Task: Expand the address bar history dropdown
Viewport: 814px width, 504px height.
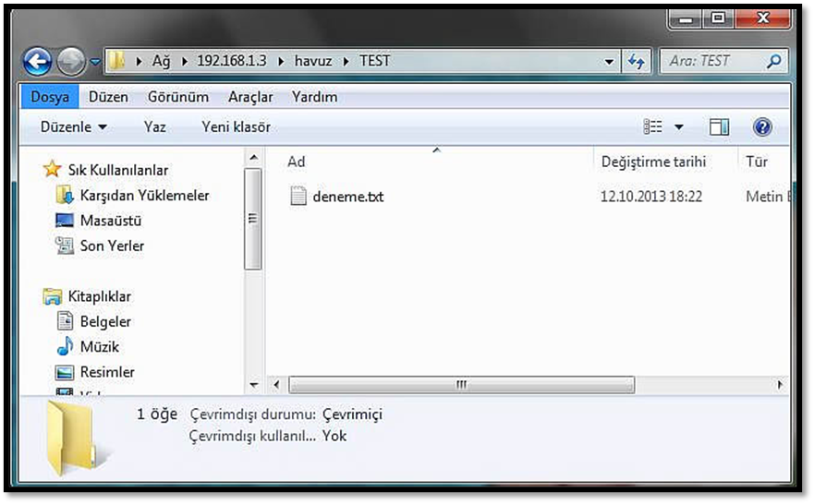Action: tap(609, 62)
